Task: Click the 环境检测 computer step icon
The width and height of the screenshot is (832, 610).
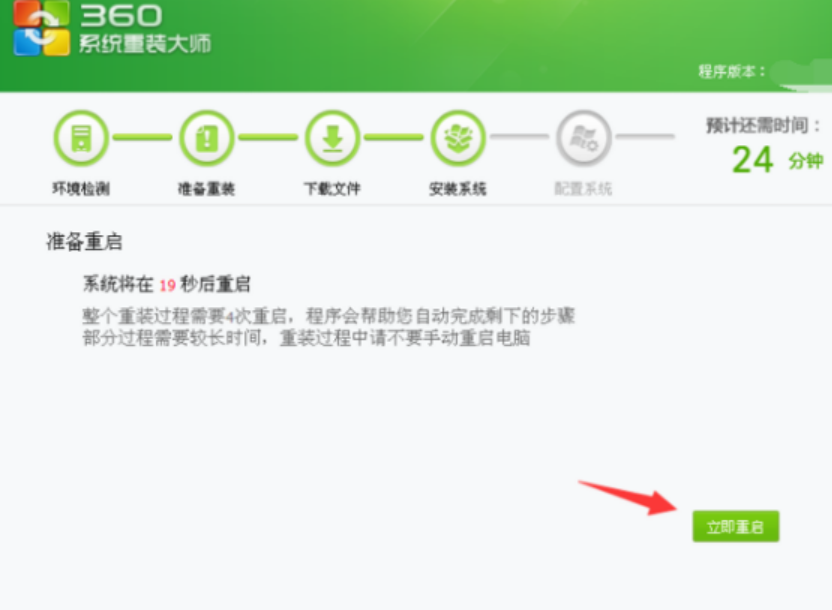Action: 81,138
